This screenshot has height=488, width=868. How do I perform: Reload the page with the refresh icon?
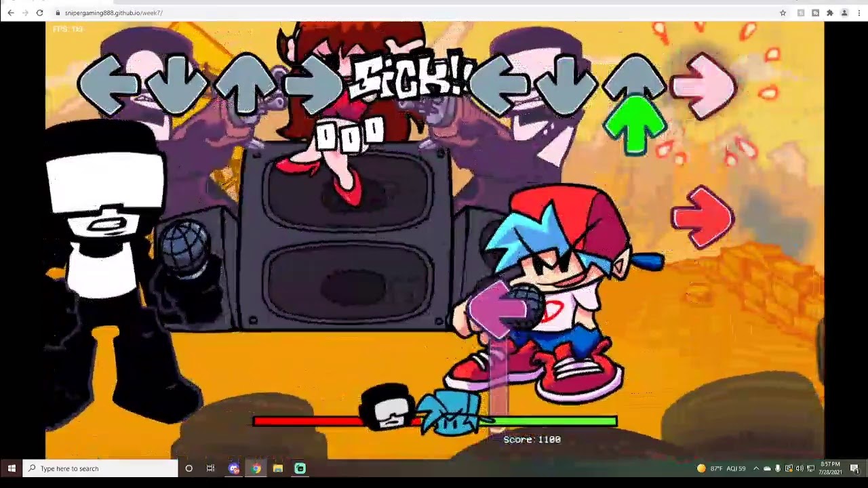click(40, 13)
